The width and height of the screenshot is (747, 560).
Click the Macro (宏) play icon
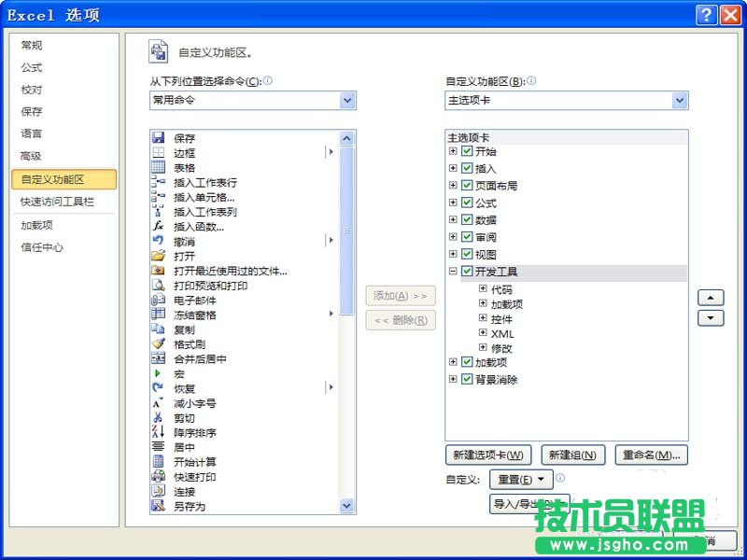(x=158, y=374)
